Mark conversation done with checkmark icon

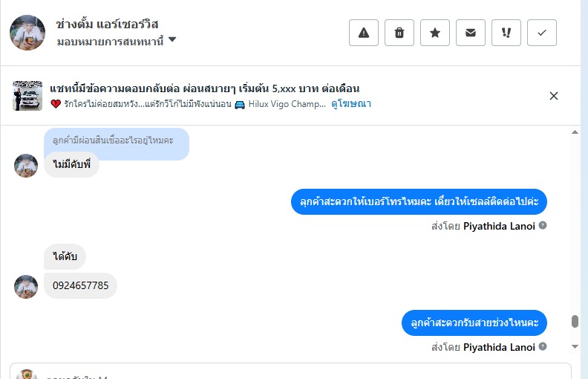click(542, 33)
